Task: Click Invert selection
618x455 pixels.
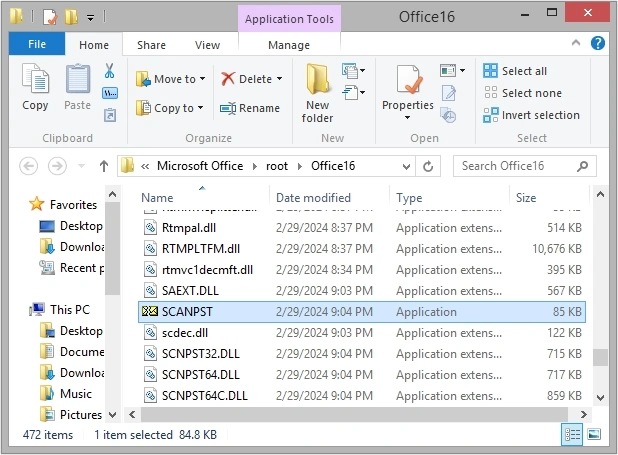Action: (531, 115)
